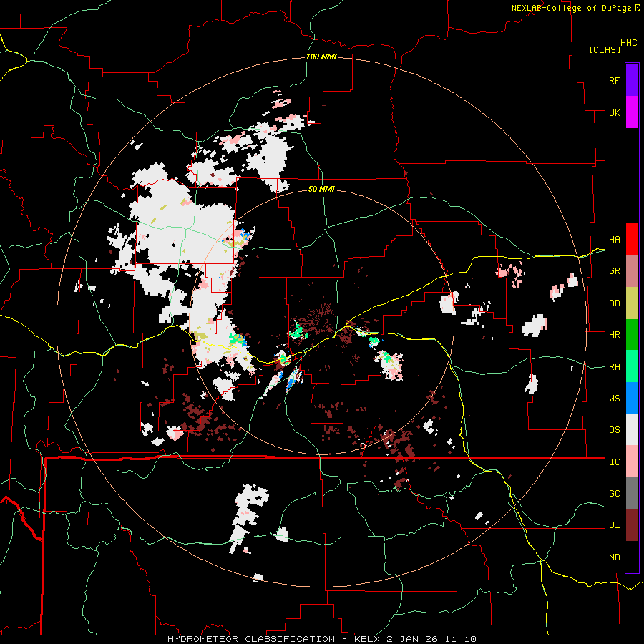Click the WS legend label
This screenshot has width=644, height=644.
click(x=614, y=399)
